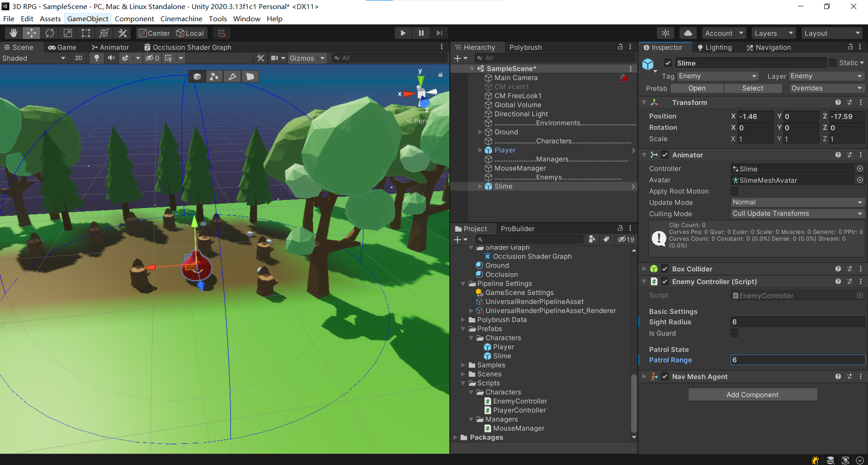Open the GameObject menu
The image size is (868, 465).
[x=88, y=19]
